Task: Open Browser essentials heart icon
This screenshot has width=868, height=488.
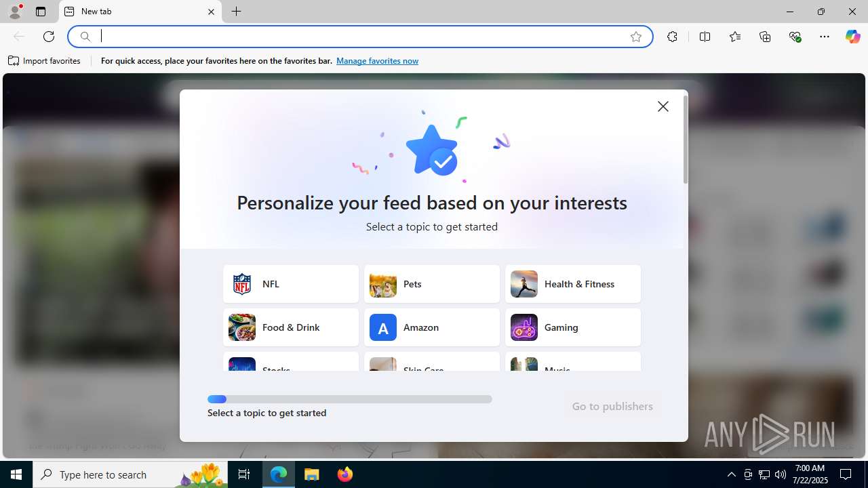Action: coord(795,37)
